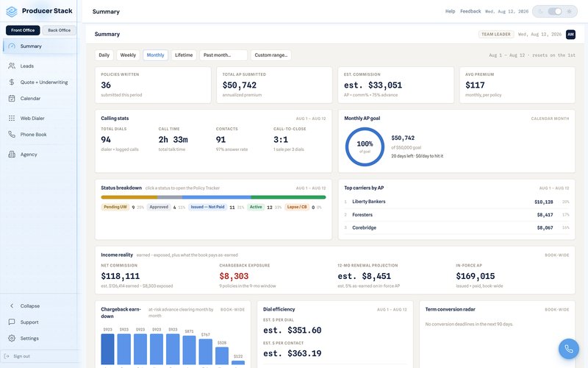Open Summary via its gauge icon
The height and width of the screenshot is (368, 588).
tap(12, 46)
